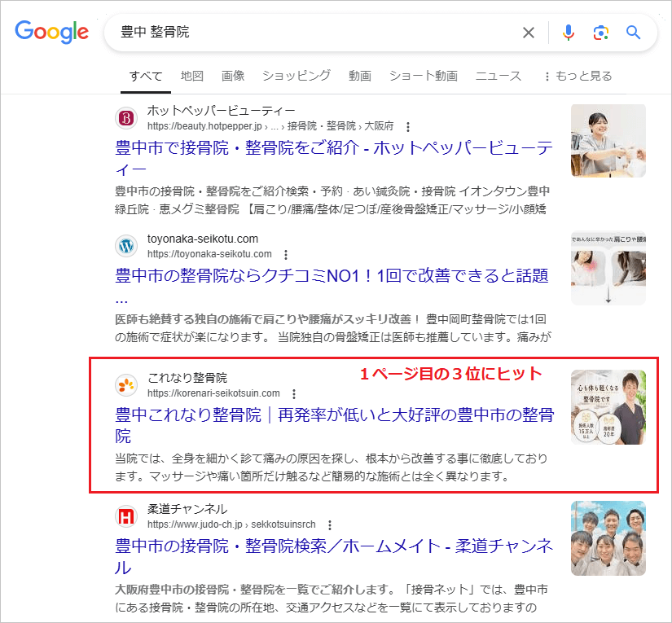Screen dimensions: 672x623
Task: Open Google Lens camera icon in search bar
Action: [x=600, y=33]
